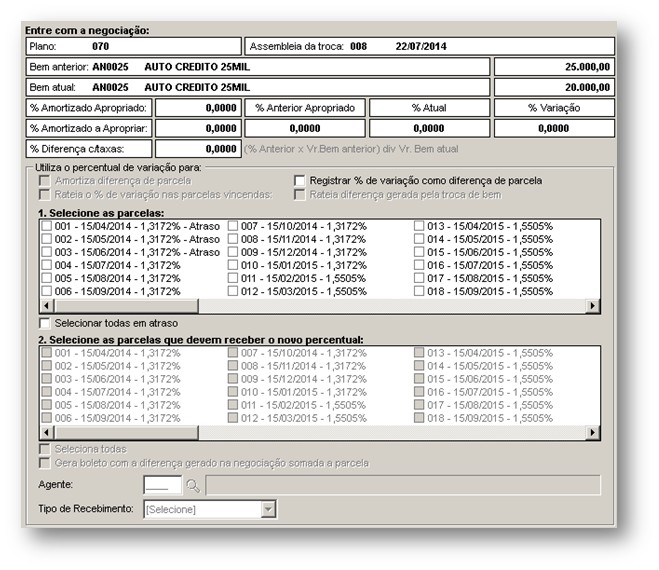
Task: Tick parcela 008 - 15/11/2014 in first list
Action: pos(233,239)
